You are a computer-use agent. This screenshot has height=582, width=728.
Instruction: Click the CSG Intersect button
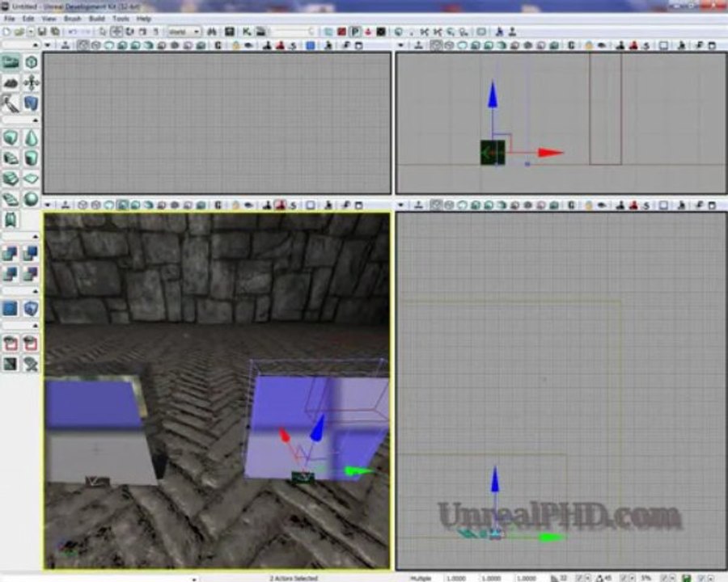11,274
